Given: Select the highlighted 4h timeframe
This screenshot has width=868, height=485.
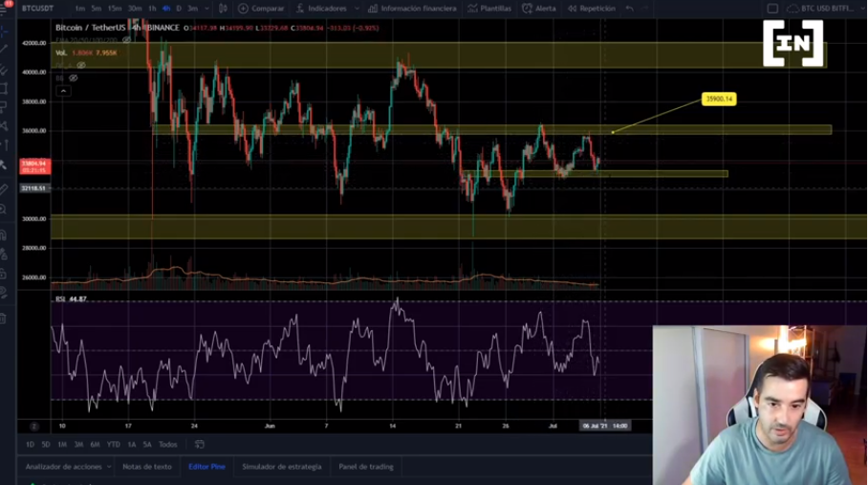Looking at the screenshot, I should pos(166,9).
